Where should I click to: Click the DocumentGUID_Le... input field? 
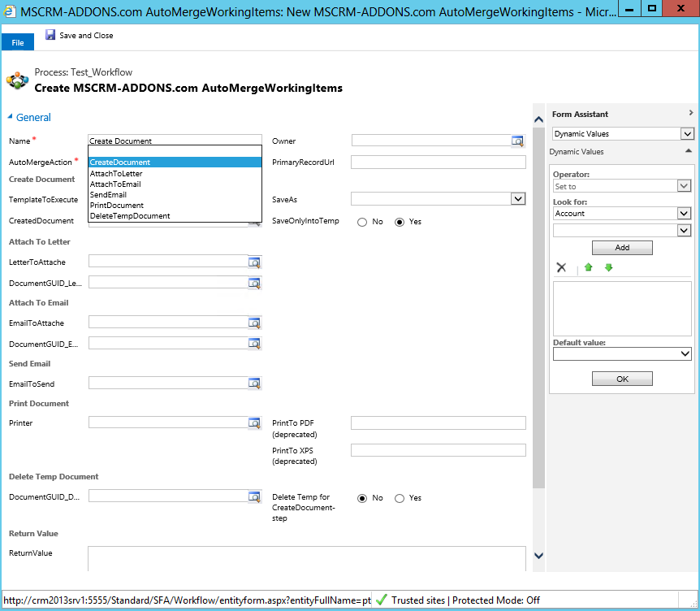(168, 282)
